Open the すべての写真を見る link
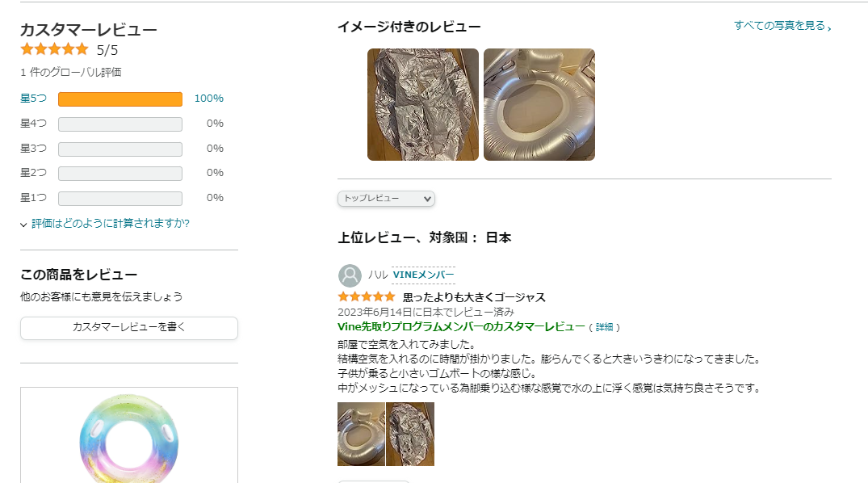The height and width of the screenshot is (483, 868). click(779, 26)
